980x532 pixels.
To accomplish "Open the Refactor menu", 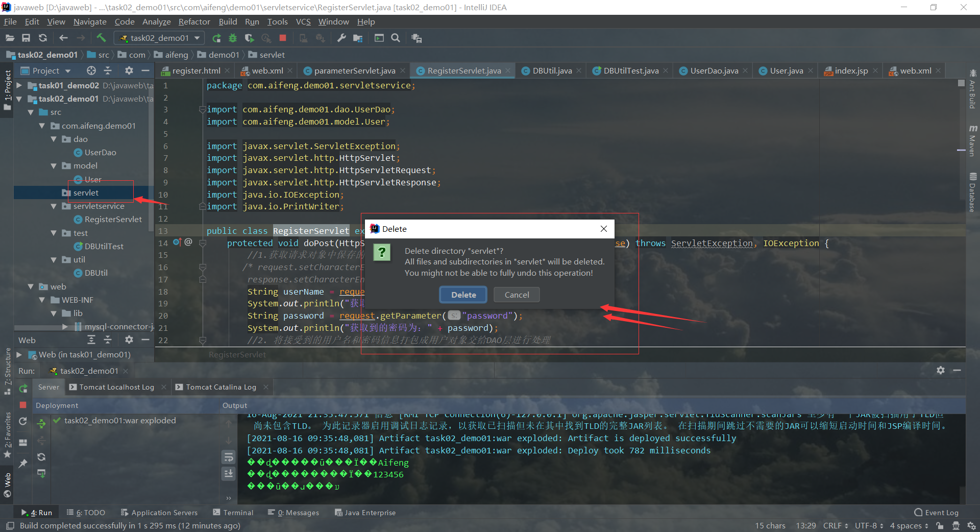I will click(194, 21).
